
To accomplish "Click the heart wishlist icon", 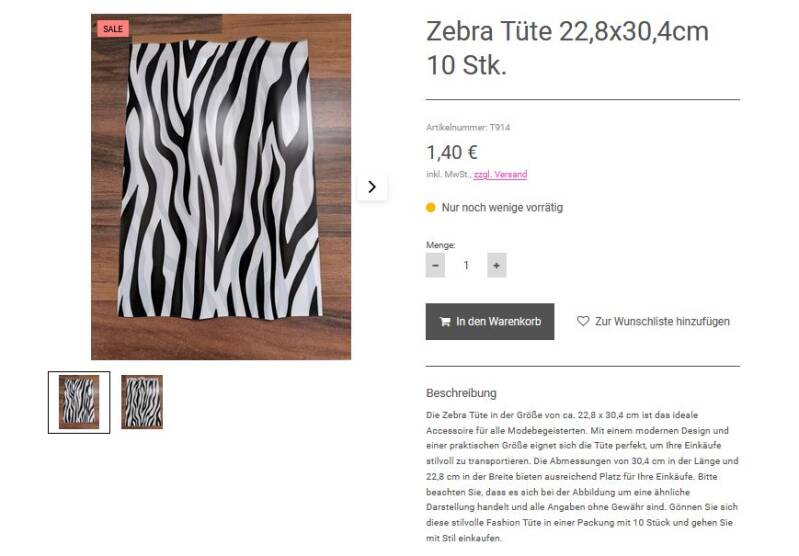I will [x=583, y=322].
